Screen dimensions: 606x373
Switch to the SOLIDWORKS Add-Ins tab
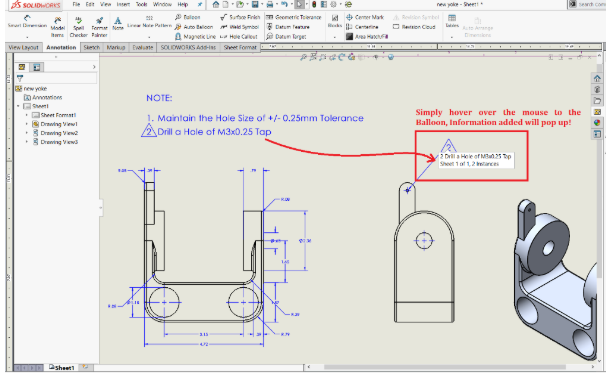(188, 47)
